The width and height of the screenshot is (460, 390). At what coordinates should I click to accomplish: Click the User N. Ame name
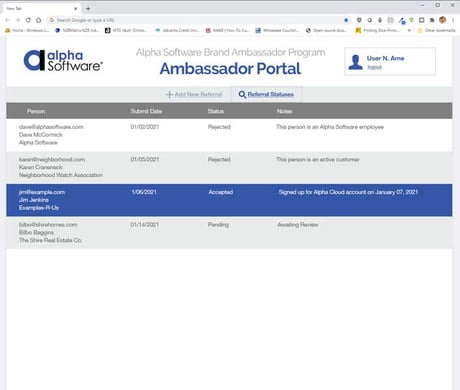point(386,58)
